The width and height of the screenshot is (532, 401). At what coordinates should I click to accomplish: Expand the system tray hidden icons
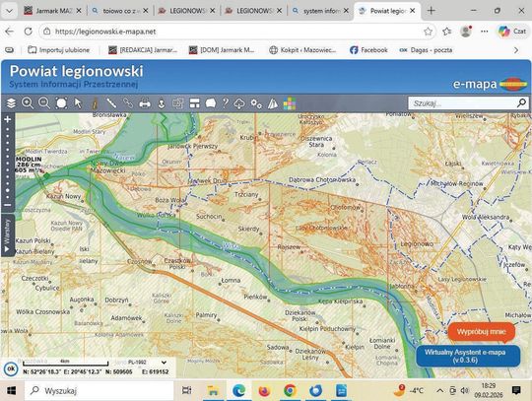coord(439,391)
